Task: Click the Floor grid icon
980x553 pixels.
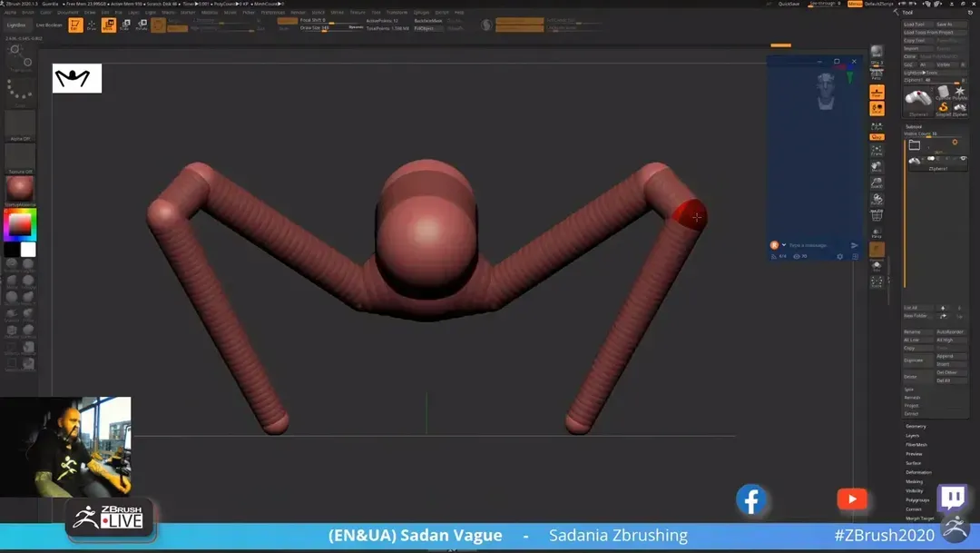Action: tap(877, 92)
